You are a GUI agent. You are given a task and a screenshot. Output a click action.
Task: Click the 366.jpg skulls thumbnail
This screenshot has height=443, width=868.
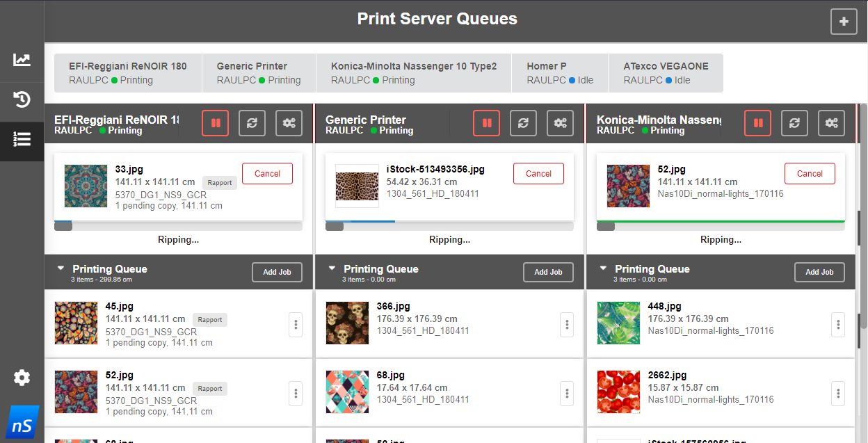point(347,323)
